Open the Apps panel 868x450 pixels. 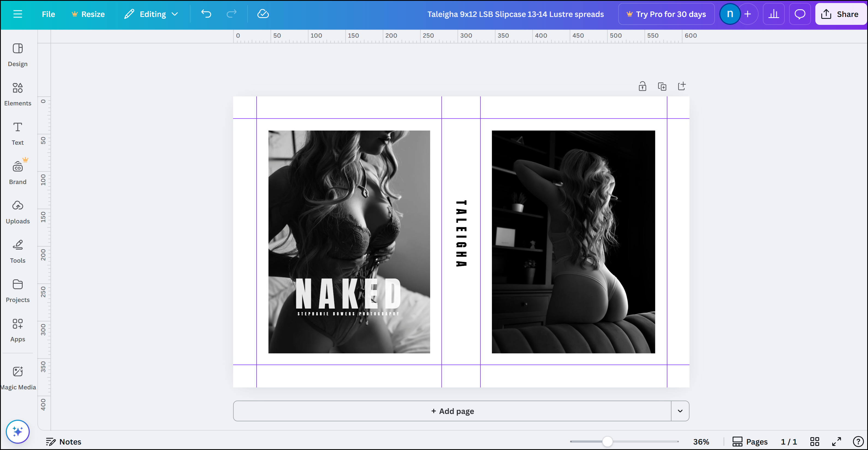17,330
